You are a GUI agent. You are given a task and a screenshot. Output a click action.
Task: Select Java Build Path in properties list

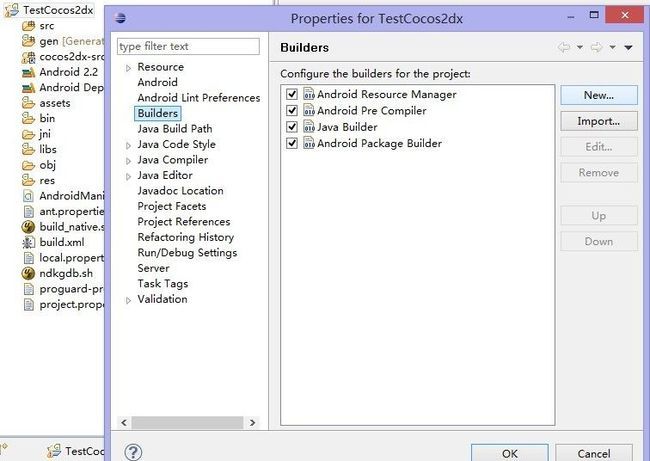point(175,129)
